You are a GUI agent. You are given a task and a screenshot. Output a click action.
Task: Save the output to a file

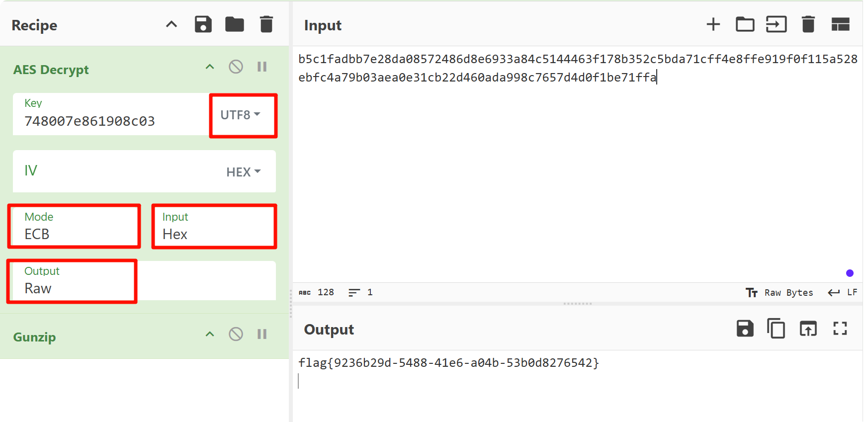(x=745, y=329)
